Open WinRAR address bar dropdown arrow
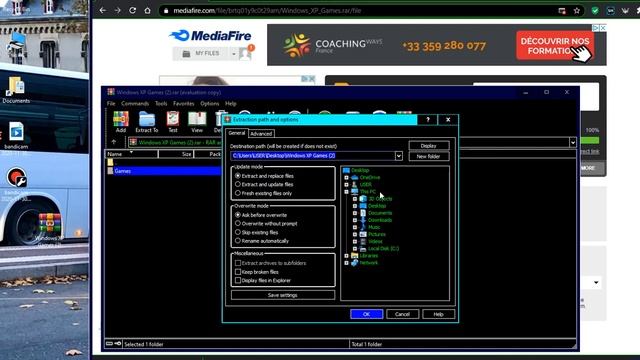The image size is (640, 360). (x=573, y=142)
